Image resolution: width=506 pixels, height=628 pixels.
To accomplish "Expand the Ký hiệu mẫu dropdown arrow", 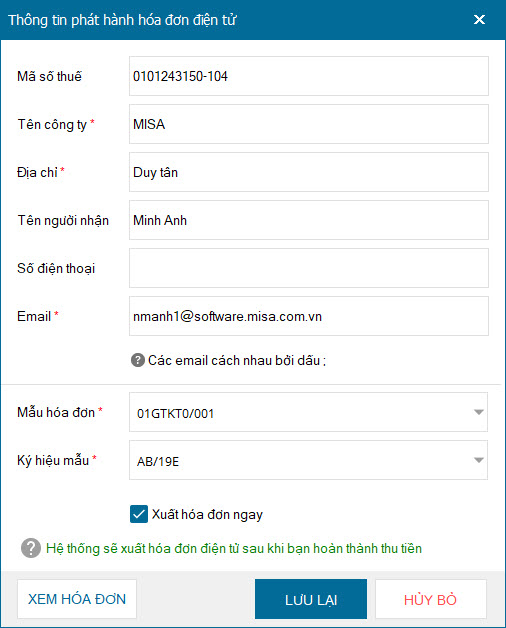I will tap(478, 460).
